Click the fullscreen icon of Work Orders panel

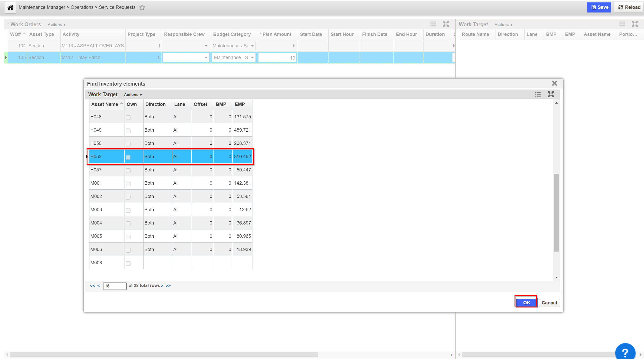tap(446, 24)
